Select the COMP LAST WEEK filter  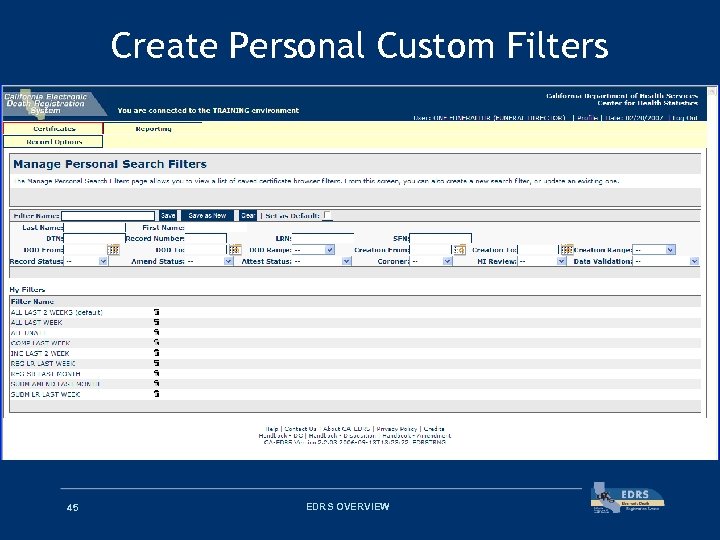[x=40, y=343]
